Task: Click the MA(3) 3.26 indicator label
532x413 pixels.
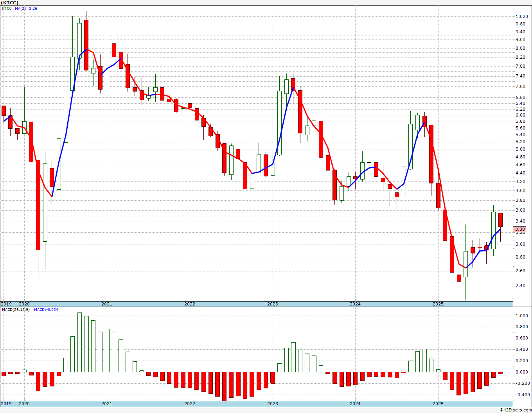Action: (26, 8)
